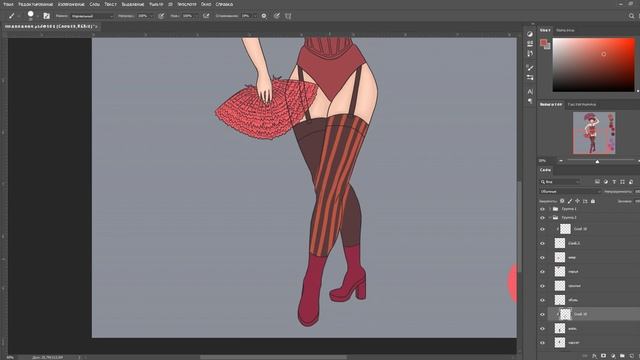Enable pressure for opacity icon

pyautogui.click(x=161, y=16)
